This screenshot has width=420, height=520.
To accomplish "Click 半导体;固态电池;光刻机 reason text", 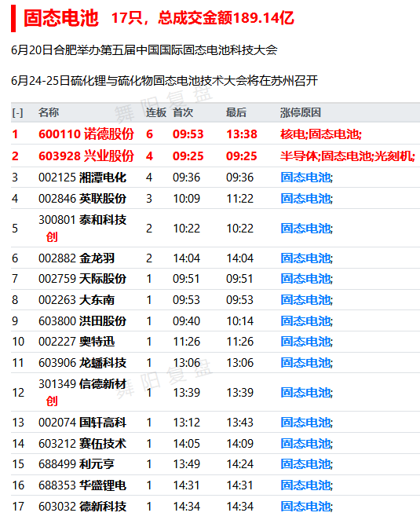I will point(348,156).
